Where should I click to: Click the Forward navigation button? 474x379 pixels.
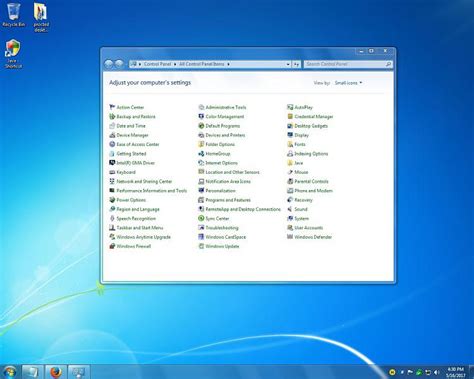click(x=119, y=64)
